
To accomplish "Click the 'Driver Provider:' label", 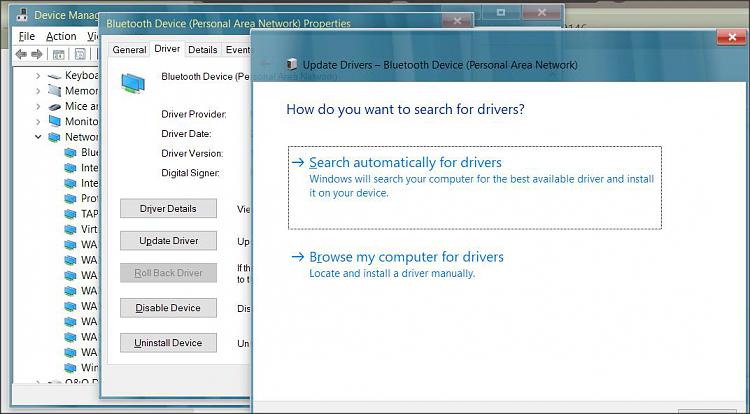I will (194, 114).
